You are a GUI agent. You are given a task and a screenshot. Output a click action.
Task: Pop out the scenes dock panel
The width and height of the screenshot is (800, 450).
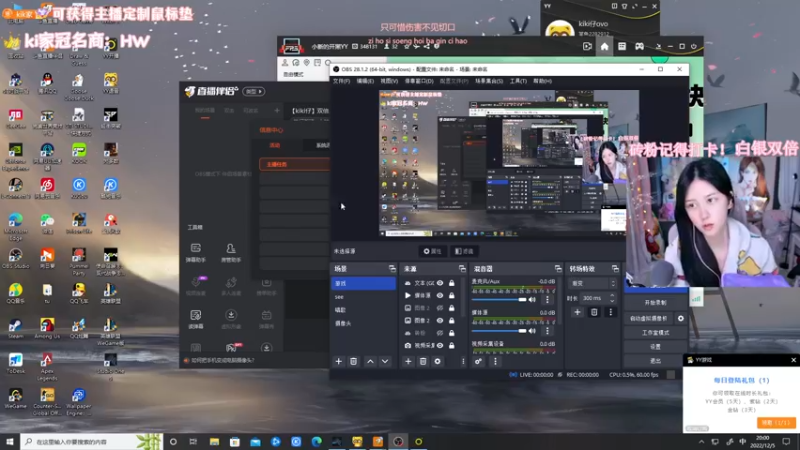[392, 268]
